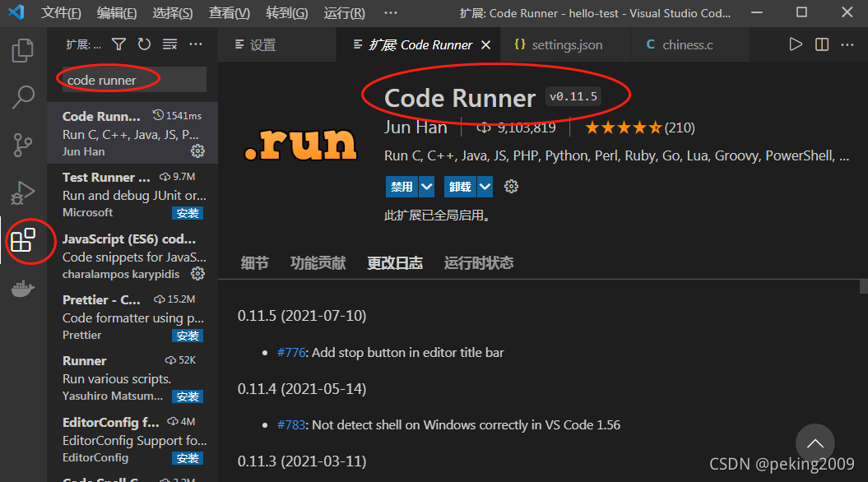Click the manage gear beside uninstall button
This screenshot has width=868, height=482.
click(511, 187)
